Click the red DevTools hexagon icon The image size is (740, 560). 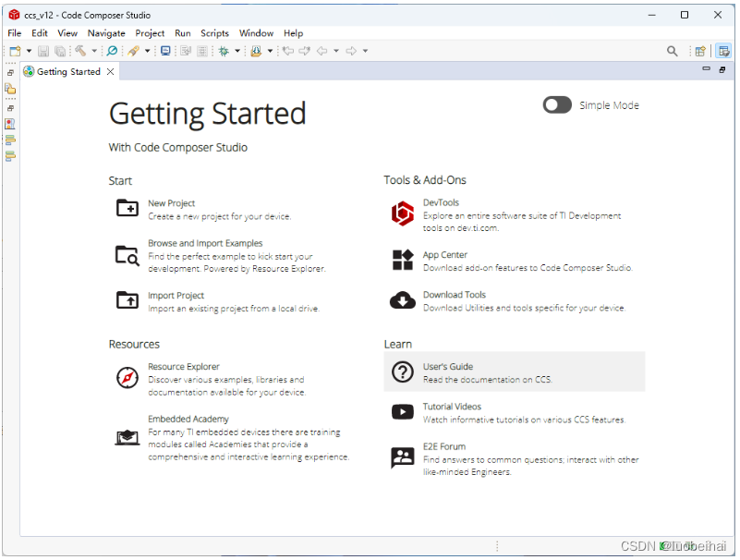pyautogui.click(x=403, y=213)
